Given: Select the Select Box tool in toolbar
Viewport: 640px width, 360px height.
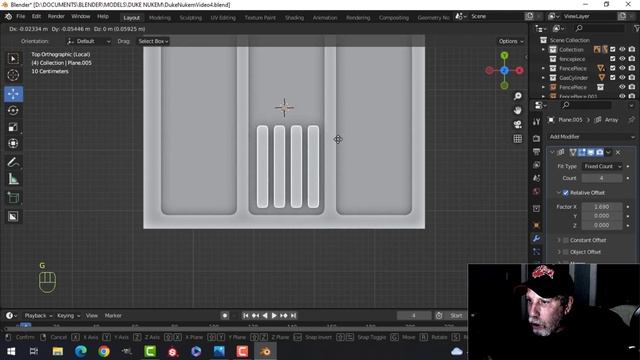Looking at the screenshot, I should tap(13, 59).
